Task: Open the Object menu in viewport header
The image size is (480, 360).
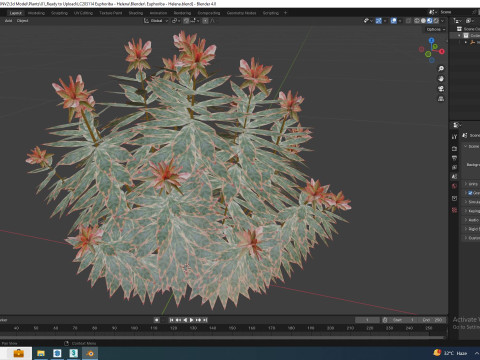Action: tap(22, 21)
